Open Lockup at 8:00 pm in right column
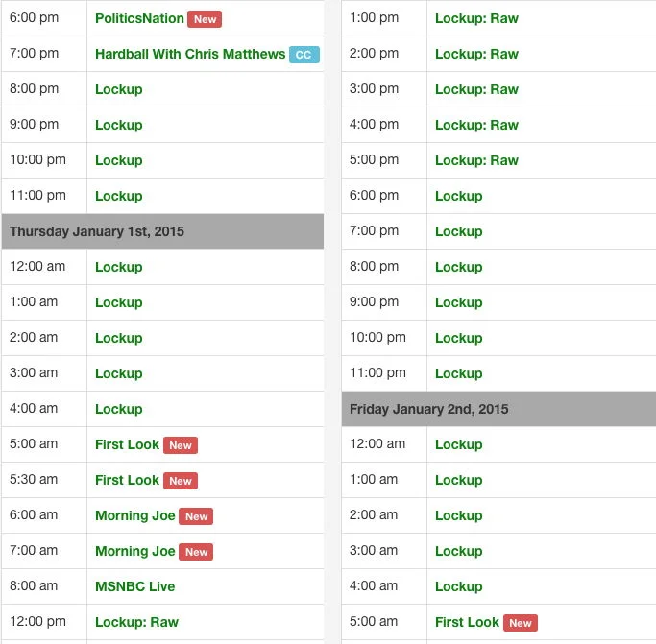 tap(459, 267)
